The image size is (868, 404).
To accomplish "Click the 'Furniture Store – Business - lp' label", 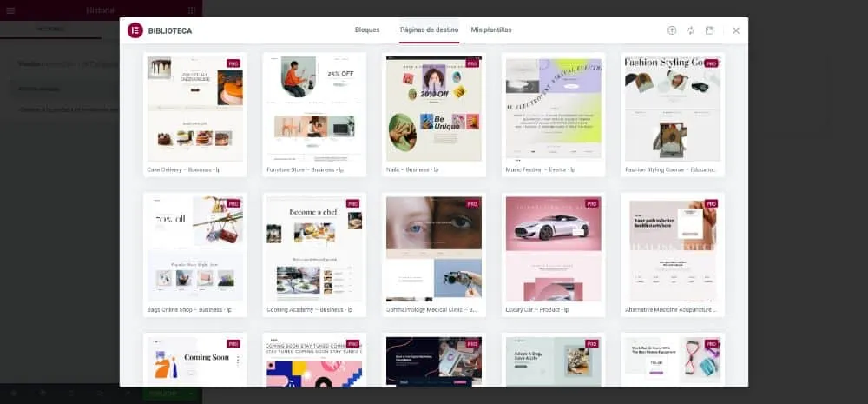I will point(305,169).
